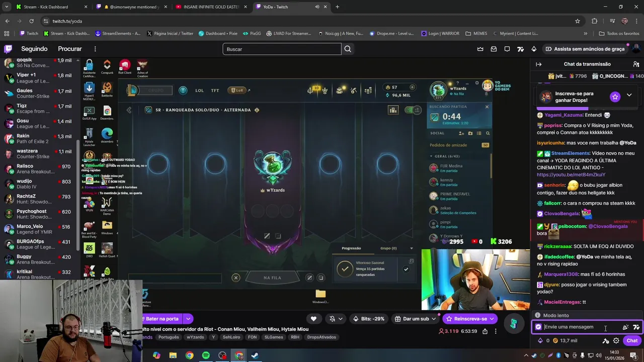The image size is (644, 362).
Task: Click the search magnifier button
Action: click(x=348, y=49)
